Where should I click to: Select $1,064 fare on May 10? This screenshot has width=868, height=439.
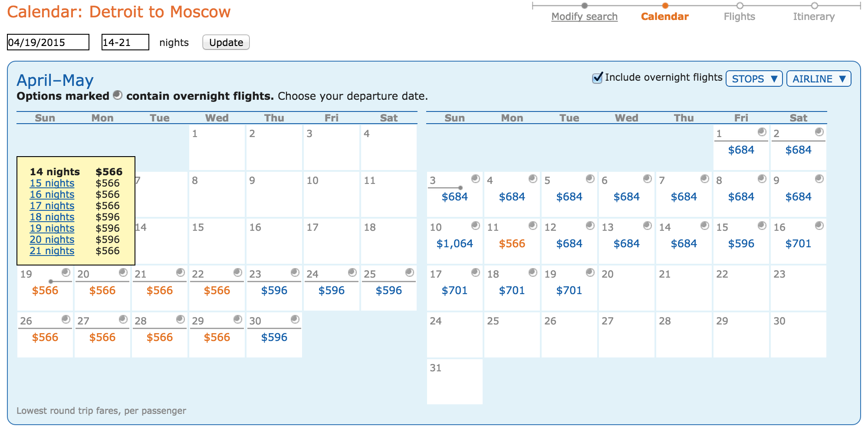[x=454, y=244]
